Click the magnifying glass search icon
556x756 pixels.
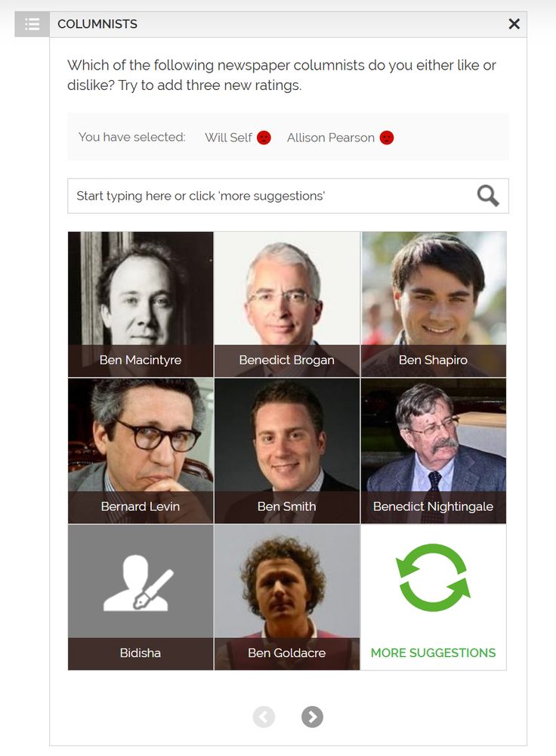[487, 196]
